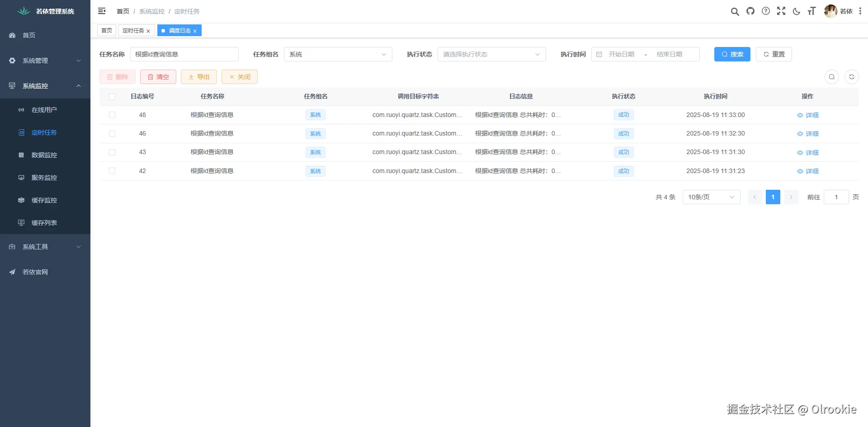This screenshot has height=427, width=868.
Task: Go to the next page arrow
Action: pyautogui.click(x=791, y=197)
